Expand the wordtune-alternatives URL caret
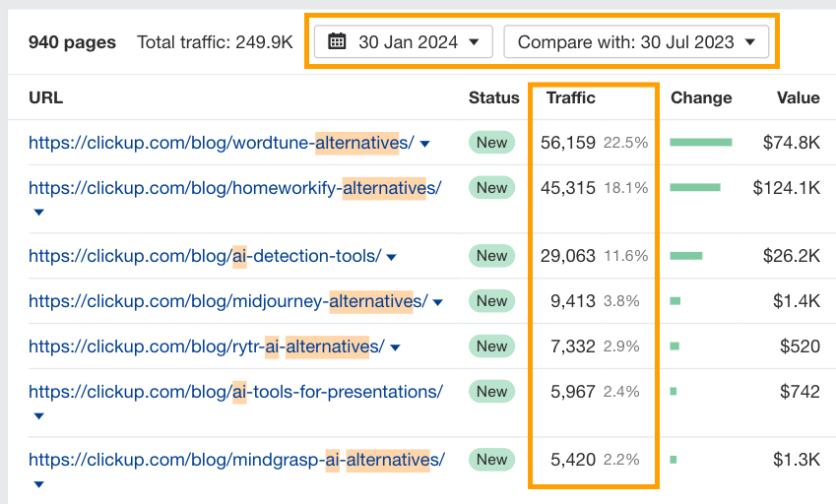The height and width of the screenshot is (504, 836). tap(425, 144)
